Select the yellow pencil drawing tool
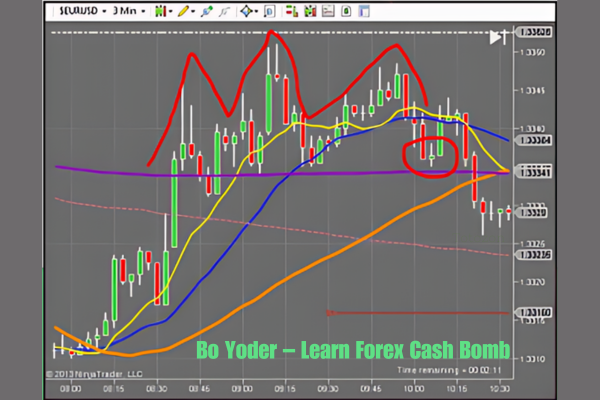 pyautogui.click(x=183, y=11)
